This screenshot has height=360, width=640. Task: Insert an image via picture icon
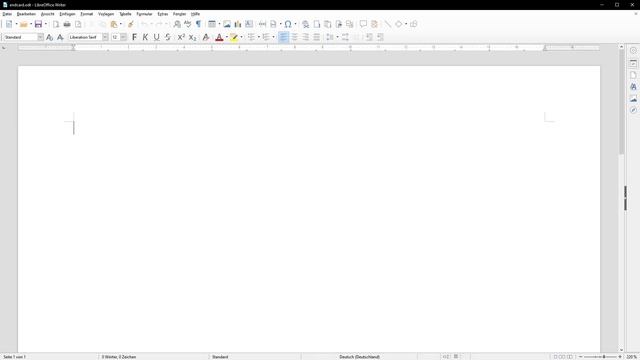(x=227, y=24)
